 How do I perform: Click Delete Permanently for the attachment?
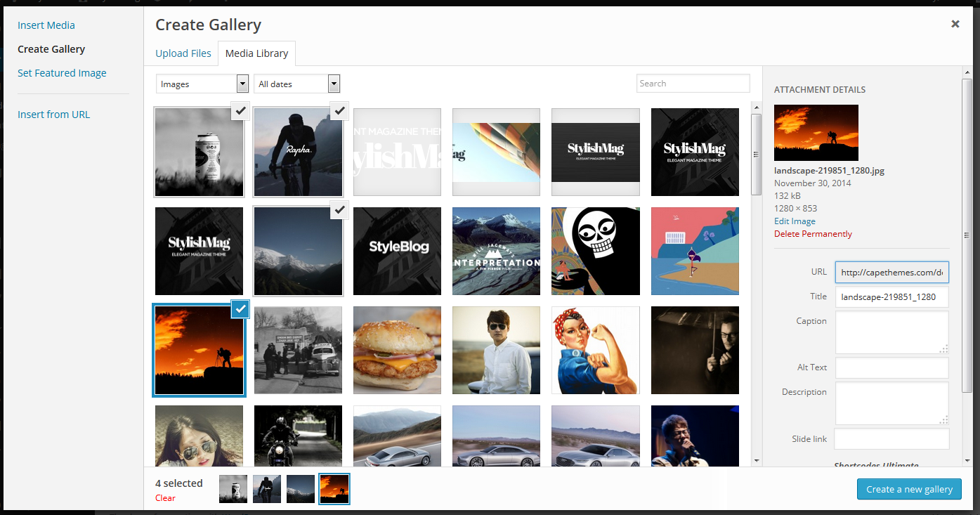(x=813, y=234)
